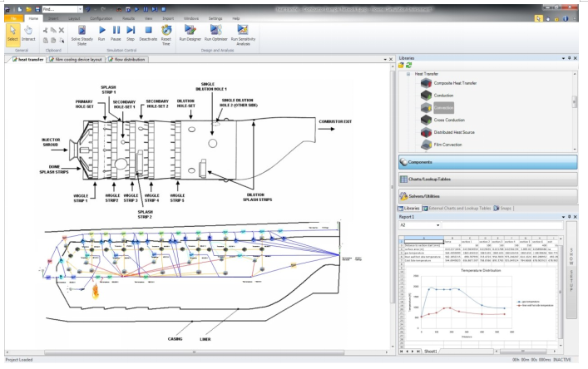Open the film cooling device layout tab
The height and width of the screenshot is (369, 588).
pos(76,60)
